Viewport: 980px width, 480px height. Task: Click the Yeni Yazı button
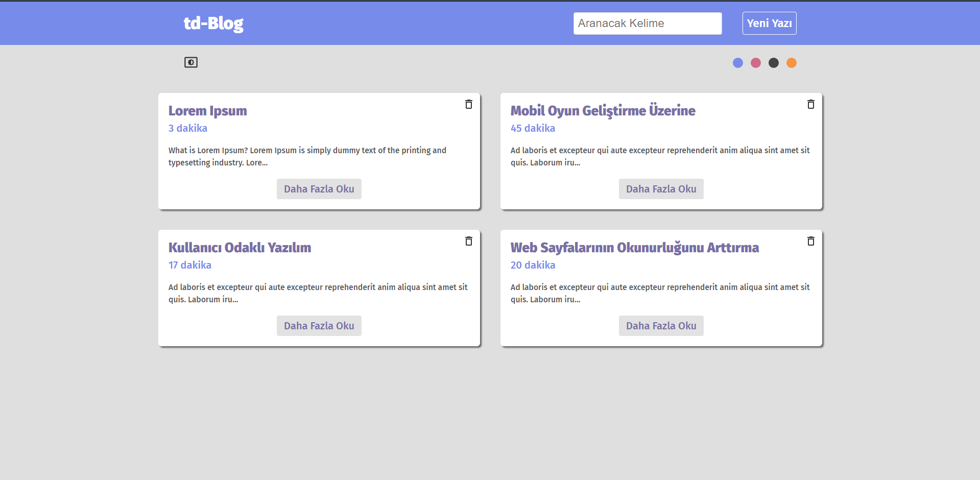point(769,23)
